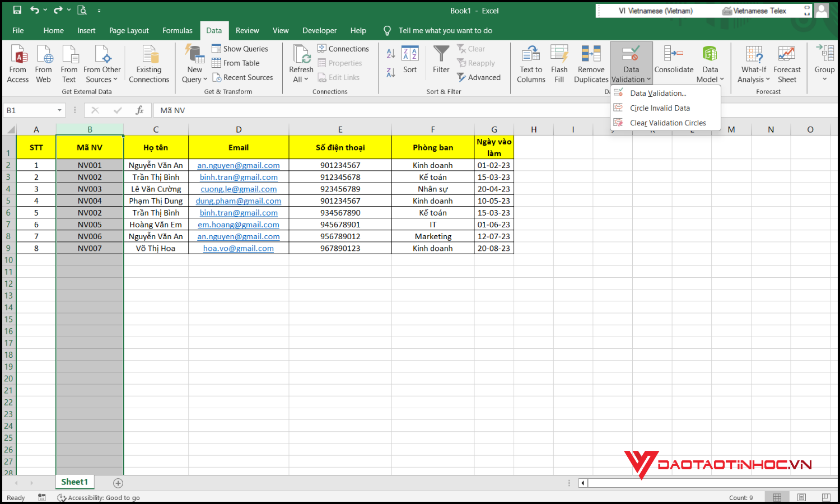Switch to the Home tab

(x=54, y=31)
